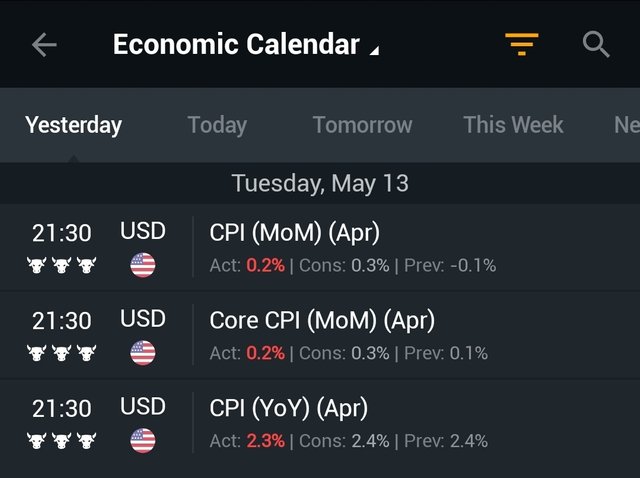Click the Tuesday, May 13 date header
Screen dimensions: 640x478
tap(320, 183)
